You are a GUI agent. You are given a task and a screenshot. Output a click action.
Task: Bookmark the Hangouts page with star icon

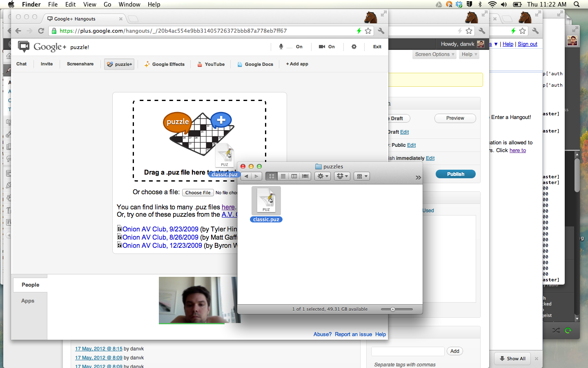pos(368,31)
